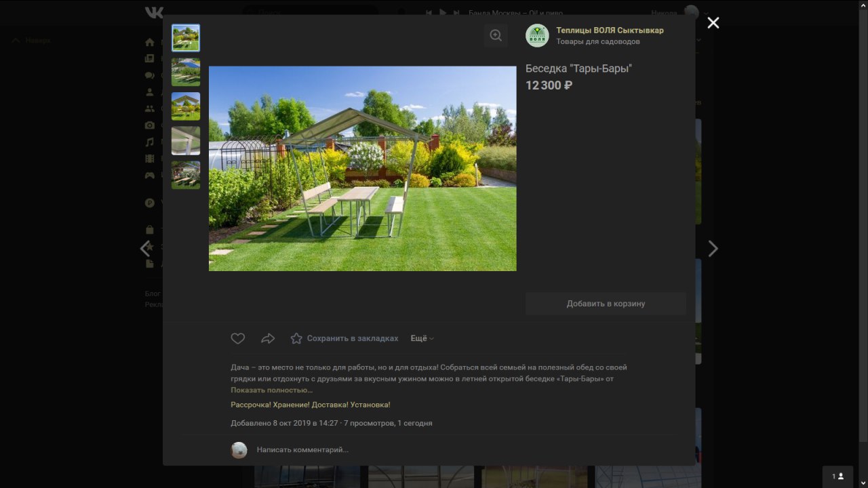Close the product popup with the X
This screenshot has height=488, width=868.
713,23
